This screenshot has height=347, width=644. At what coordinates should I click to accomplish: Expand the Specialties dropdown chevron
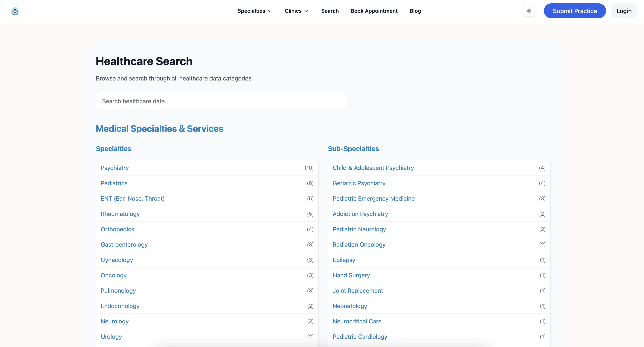click(270, 11)
